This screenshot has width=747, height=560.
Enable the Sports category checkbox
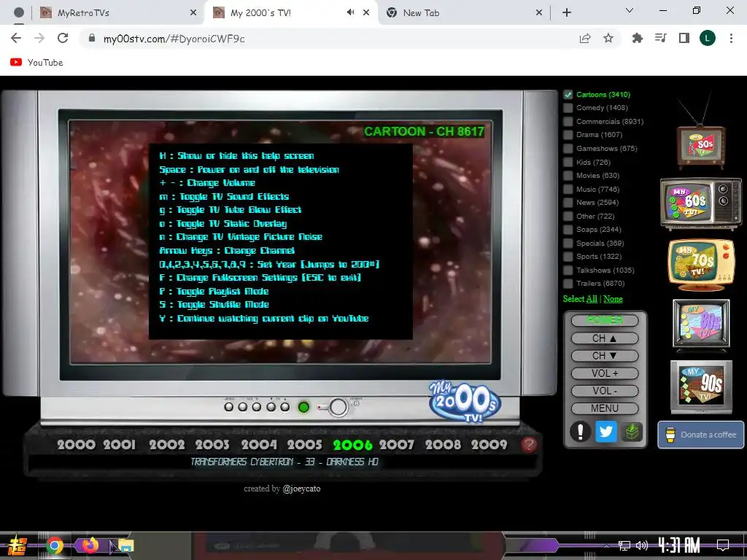[568, 256]
